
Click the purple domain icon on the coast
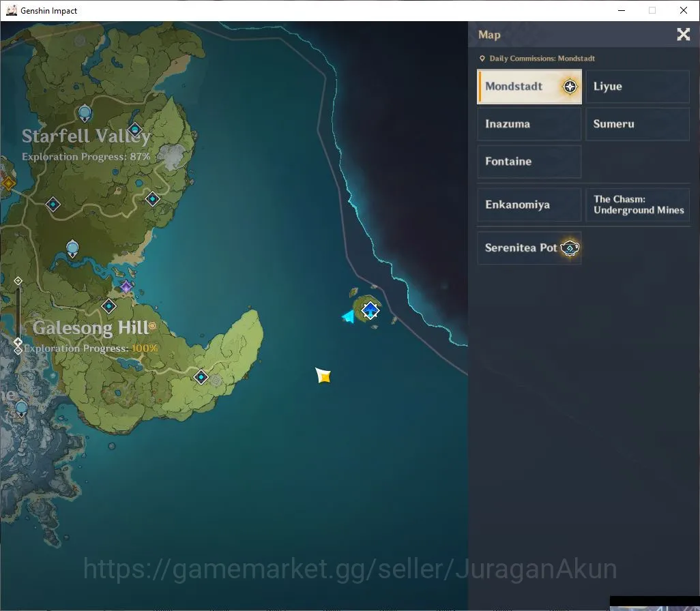click(x=126, y=287)
